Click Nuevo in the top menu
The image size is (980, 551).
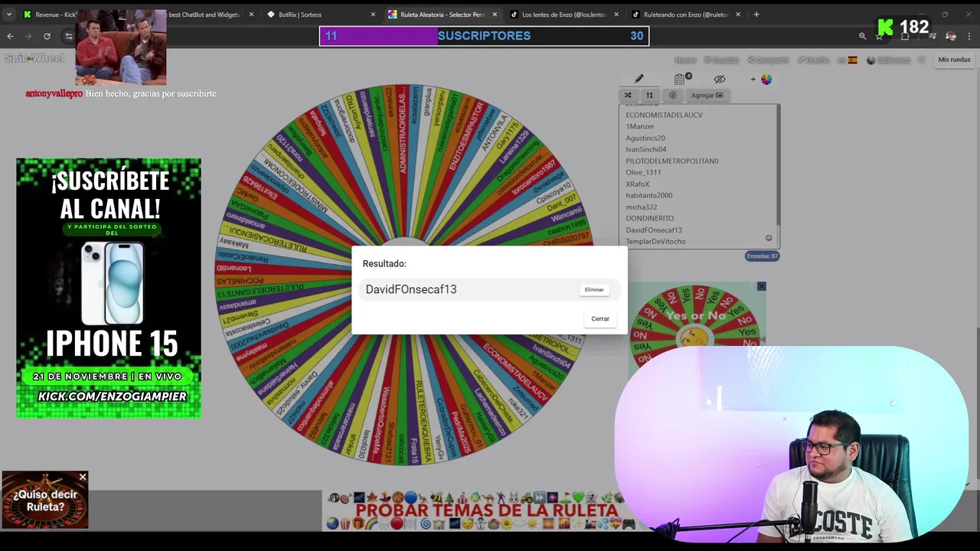coord(685,60)
